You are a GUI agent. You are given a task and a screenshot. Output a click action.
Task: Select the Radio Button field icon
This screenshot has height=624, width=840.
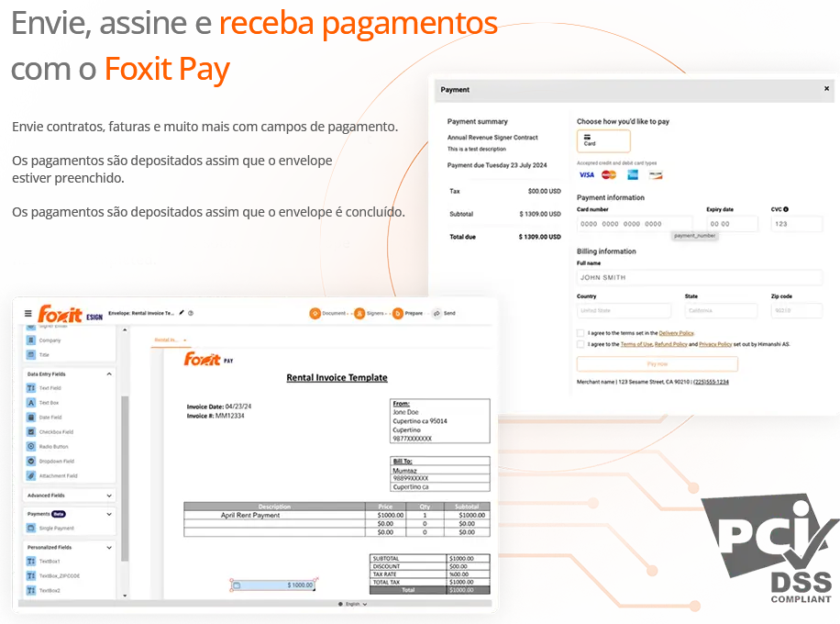click(31, 446)
